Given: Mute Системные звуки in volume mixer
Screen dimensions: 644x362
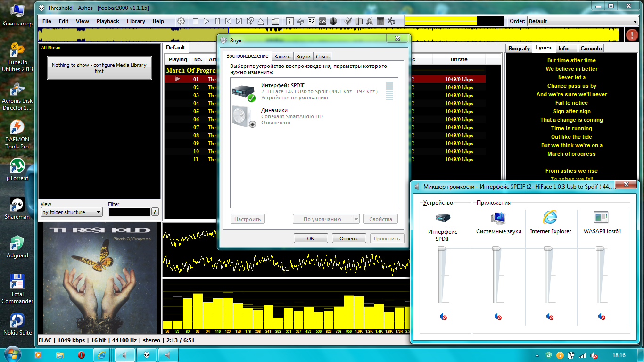Looking at the screenshot, I should [x=498, y=317].
